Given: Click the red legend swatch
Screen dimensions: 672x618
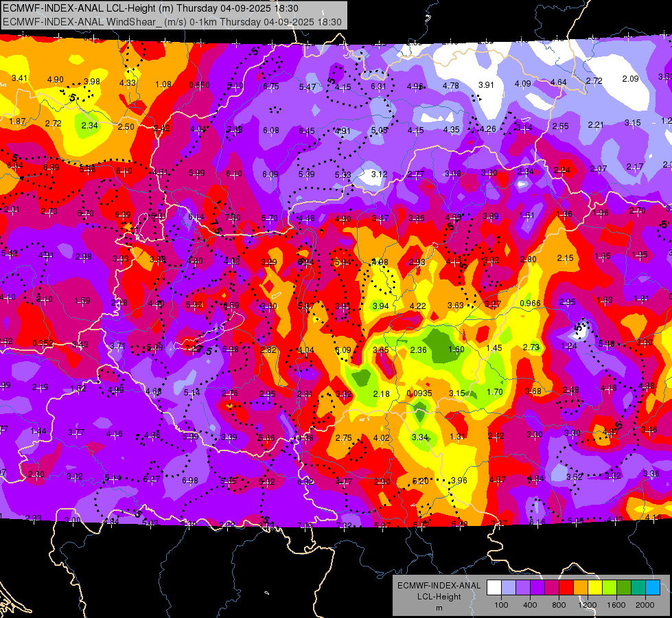Looking at the screenshot, I should point(566,588).
